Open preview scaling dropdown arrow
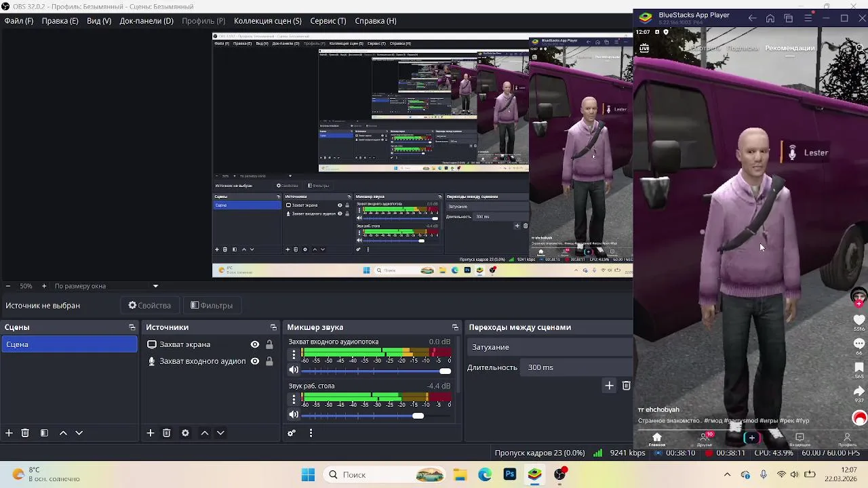The height and width of the screenshot is (488, 868). click(x=155, y=286)
